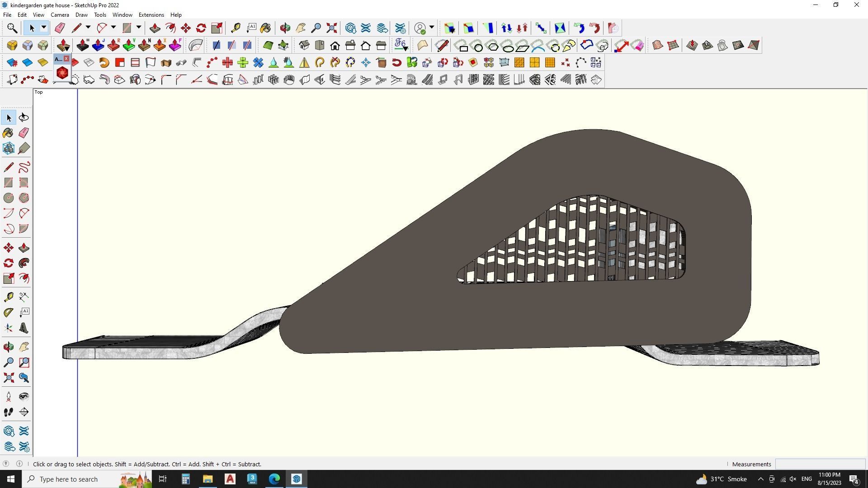
Task: Click the Measurements input box
Action: [820, 464]
